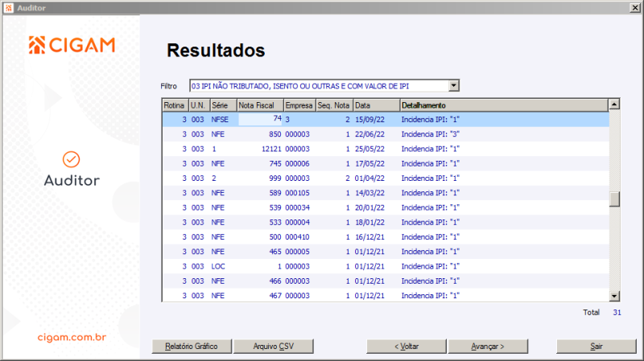The height and width of the screenshot is (361, 644).
Task: Click the Total value 31
Action: click(617, 313)
